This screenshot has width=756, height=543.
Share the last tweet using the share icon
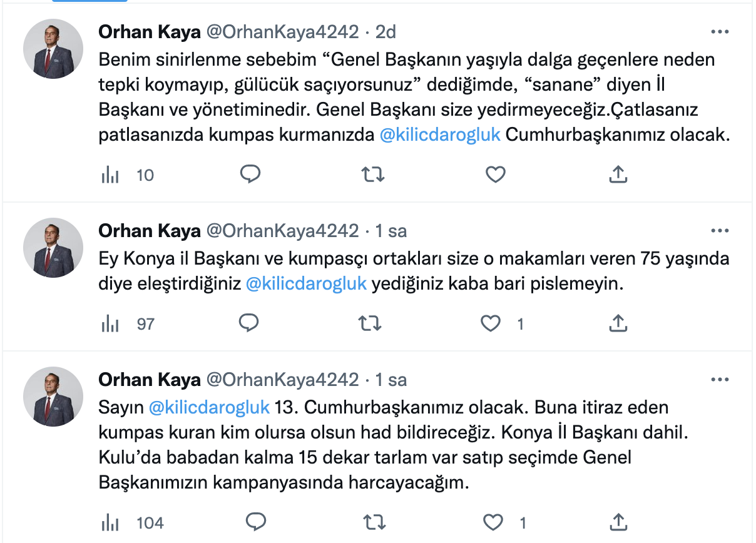click(618, 521)
